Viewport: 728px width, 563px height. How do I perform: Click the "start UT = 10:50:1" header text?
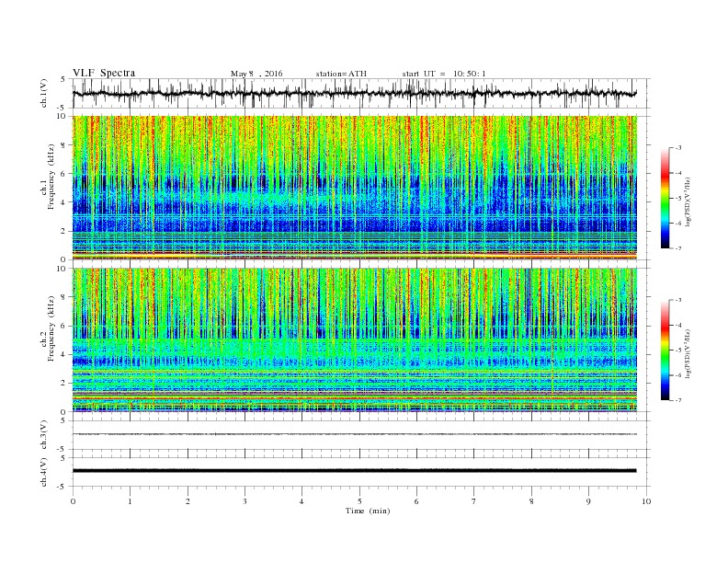click(444, 74)
